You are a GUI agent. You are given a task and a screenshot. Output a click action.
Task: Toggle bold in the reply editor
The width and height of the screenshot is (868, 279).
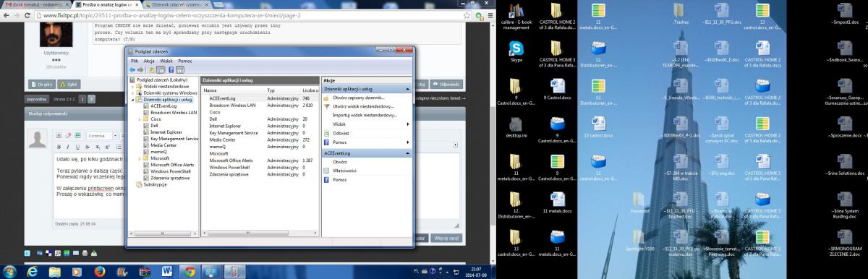pos(59,146)
